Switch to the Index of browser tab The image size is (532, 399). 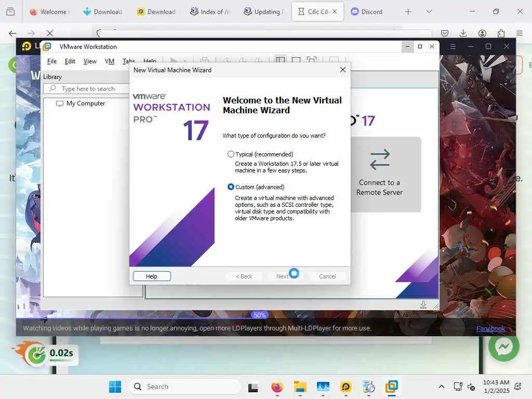click(x=209, y=12)
